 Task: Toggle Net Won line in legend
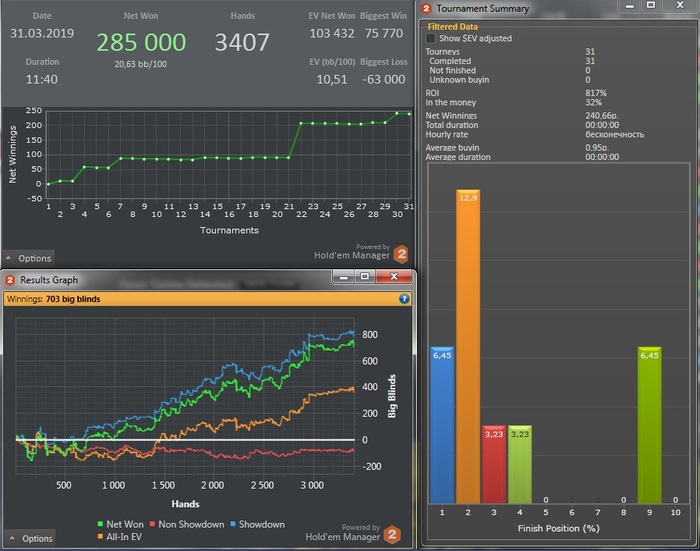click(x=121, y=524)
